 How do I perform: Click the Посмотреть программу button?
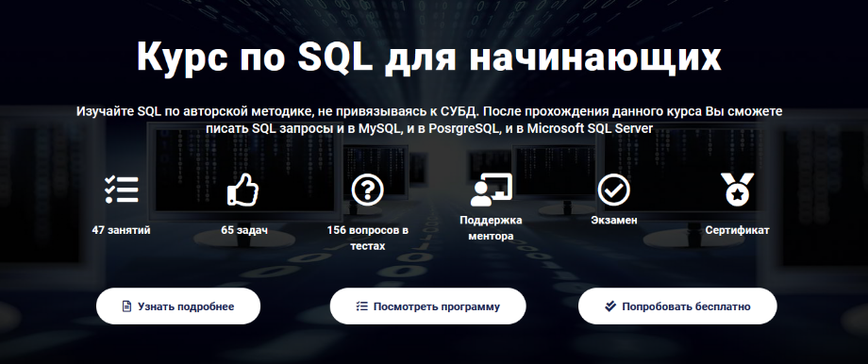(428, 306)
